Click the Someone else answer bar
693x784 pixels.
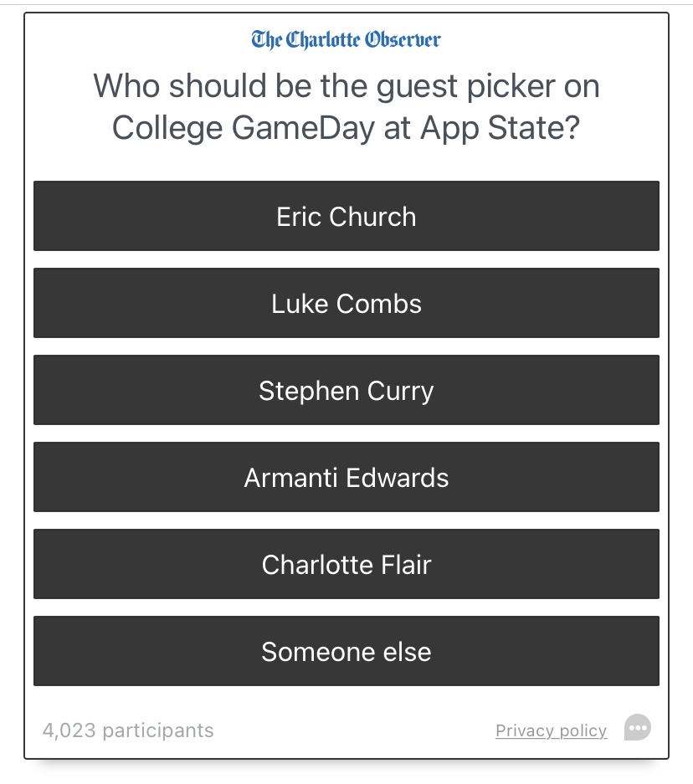pyautogui.click(x=346, y=651)
